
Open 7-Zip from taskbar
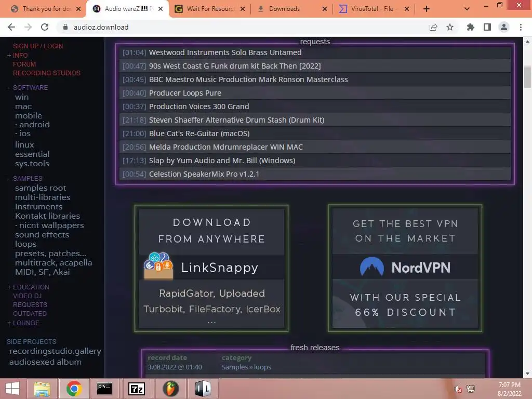137,389
